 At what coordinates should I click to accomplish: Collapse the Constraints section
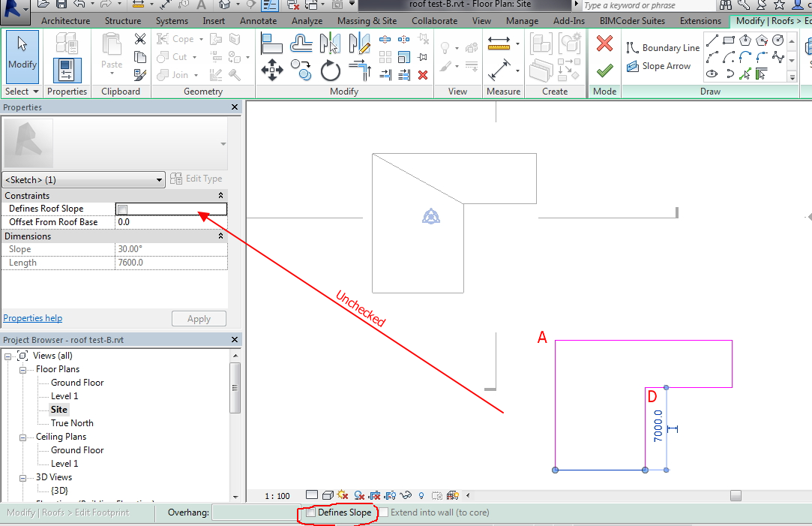[220, 195]
